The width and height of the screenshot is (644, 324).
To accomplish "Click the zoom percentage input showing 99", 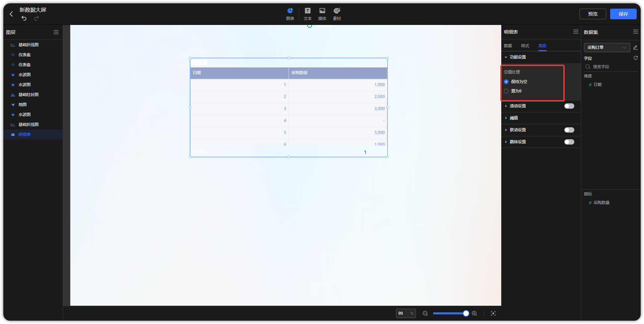I will (406, 313).
